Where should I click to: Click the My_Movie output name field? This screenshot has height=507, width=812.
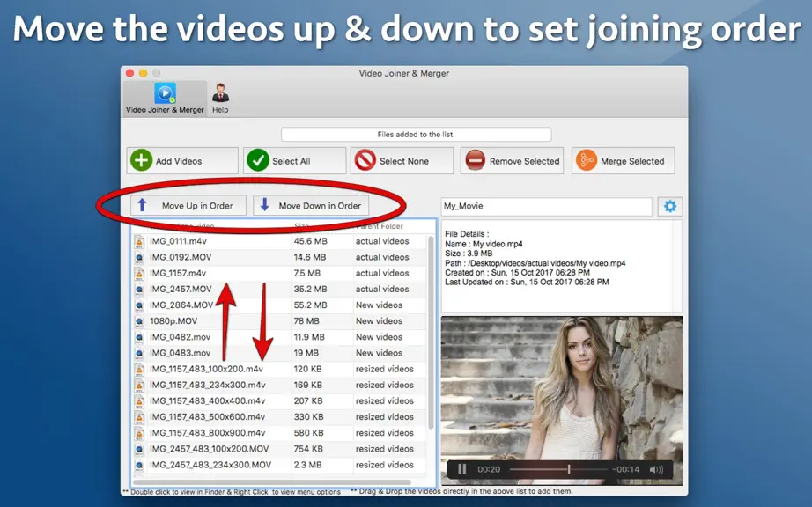(x=546, y=206)
